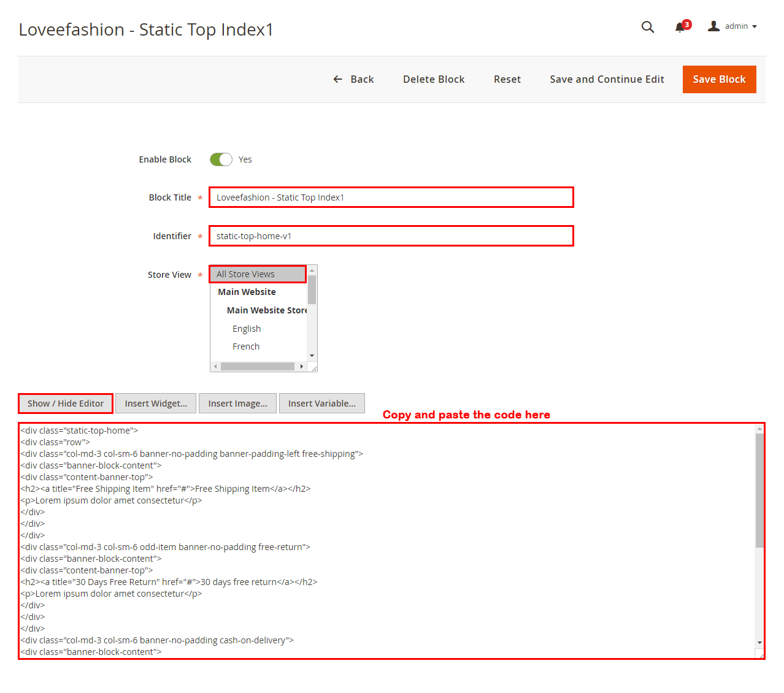Click Save and Continue Edit
This screenshot has height=693, width=784.
(x=607, y=79)
